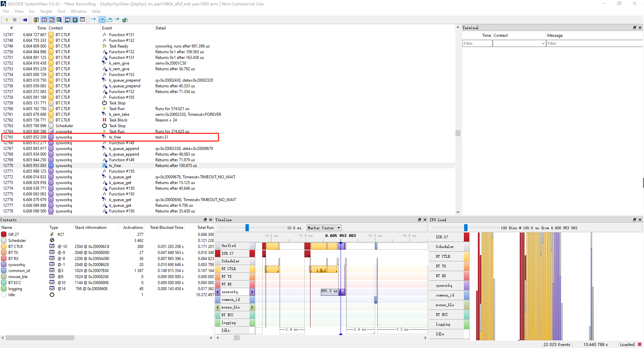The image size is (644, 348).
Task: Click the red recording indicator in status bar
Action: point(640,344)
